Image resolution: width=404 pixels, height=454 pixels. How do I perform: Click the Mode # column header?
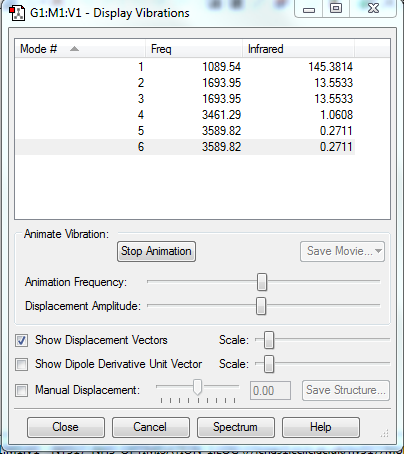click(x=80, y=49)
